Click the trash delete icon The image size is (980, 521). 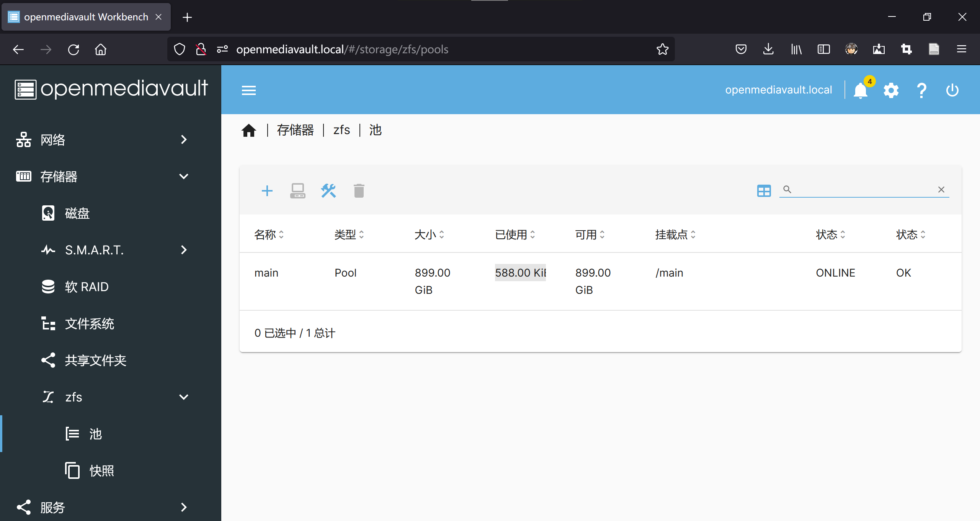point(359,190)
